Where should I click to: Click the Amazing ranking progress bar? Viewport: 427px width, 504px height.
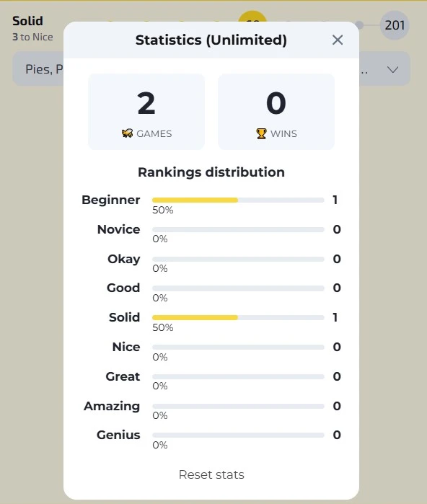(x=238, y=406)
